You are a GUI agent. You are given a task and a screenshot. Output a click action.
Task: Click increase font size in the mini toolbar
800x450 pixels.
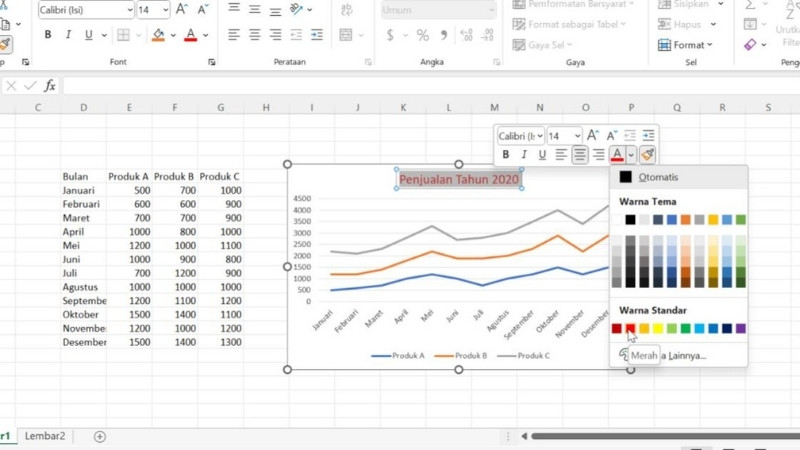point(593,136)
